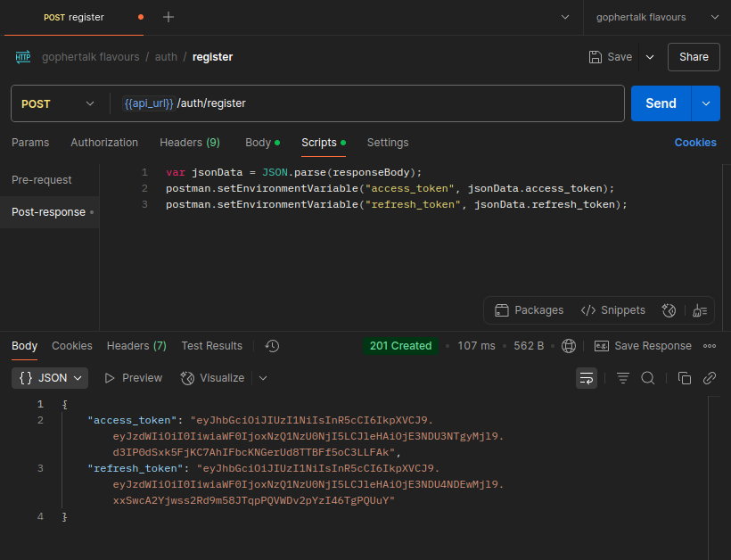Select the POST register tab
Screen dimensions: 731x560
pos(74,17)
